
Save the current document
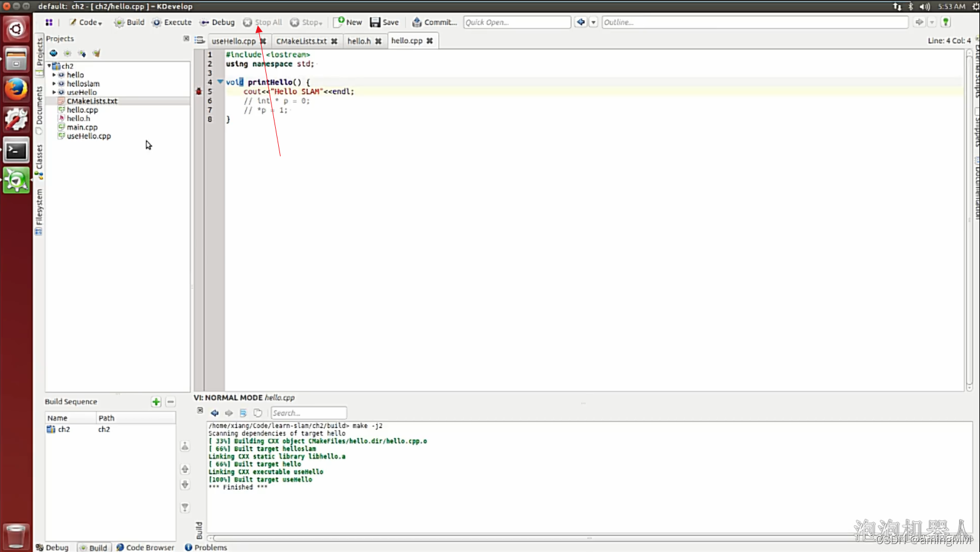384,22
